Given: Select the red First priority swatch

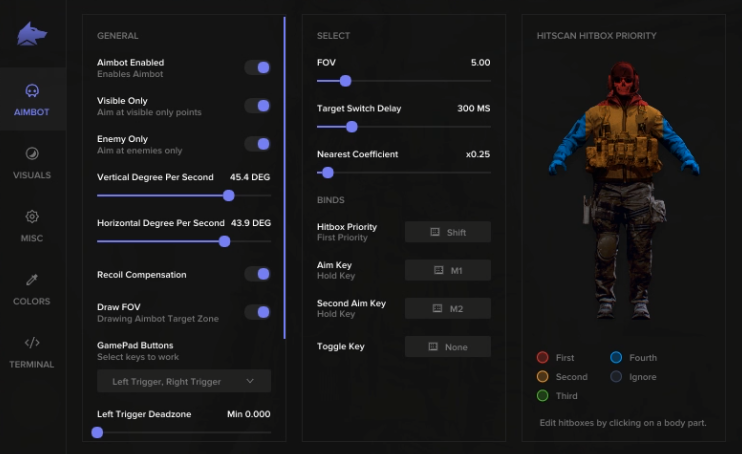Looking at the screenshot, I should click(x=542, y=357).
